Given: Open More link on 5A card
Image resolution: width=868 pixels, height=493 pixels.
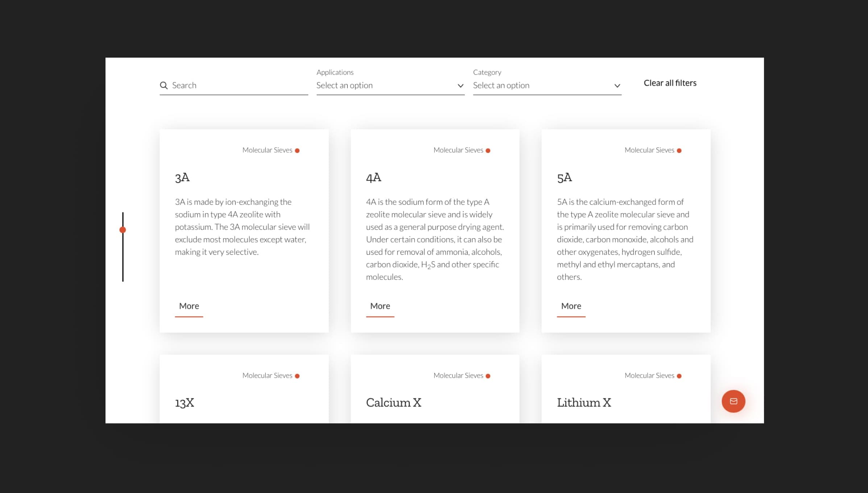Looking at the screenshot, I should coord(571,306).
